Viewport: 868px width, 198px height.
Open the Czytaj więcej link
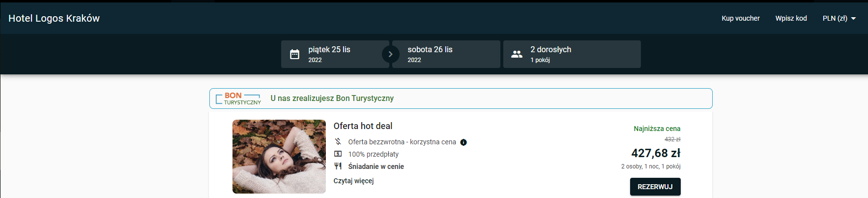(x=353, y=181)
